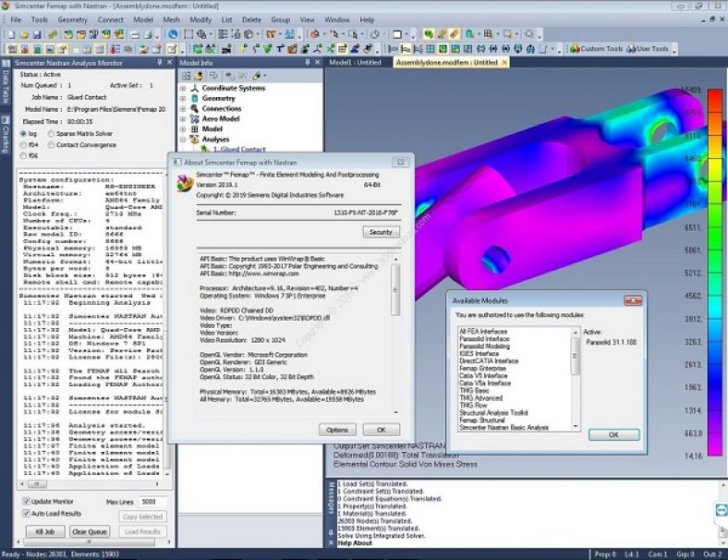
Task: Open User Tools in the toolbar
Action: click(x=650, y=49)
